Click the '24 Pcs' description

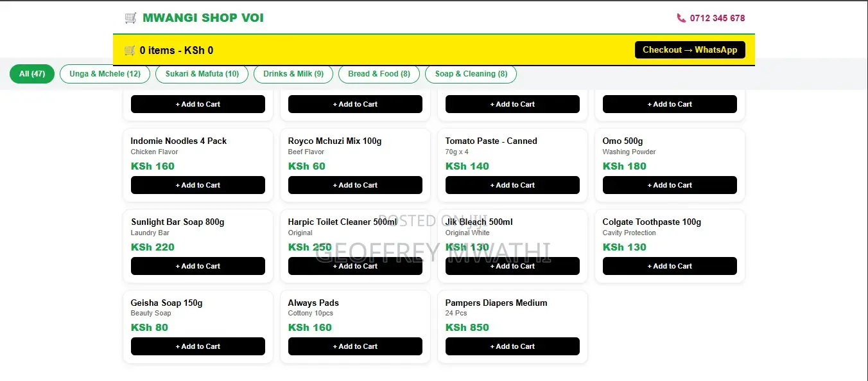pos(456,314)
